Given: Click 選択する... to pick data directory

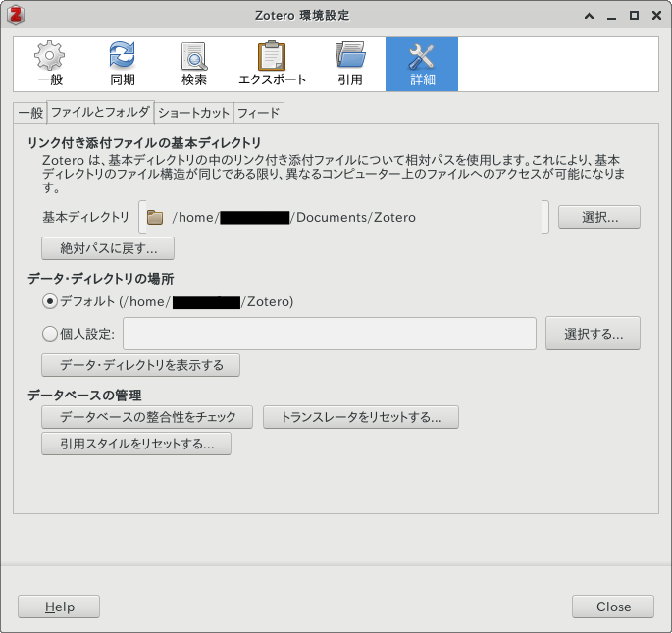Looking at the screenshot, I should click(594, 334).
